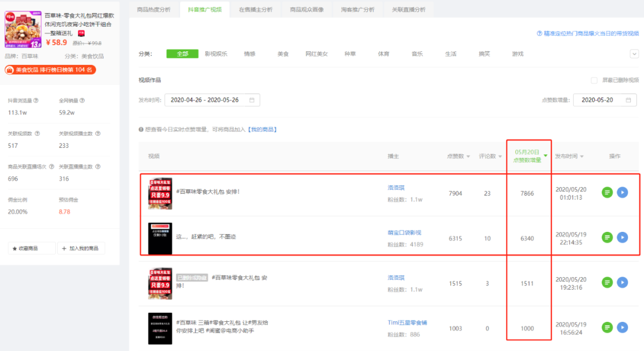Click help icon beside 关联直播播主数

tap(98, 167)
